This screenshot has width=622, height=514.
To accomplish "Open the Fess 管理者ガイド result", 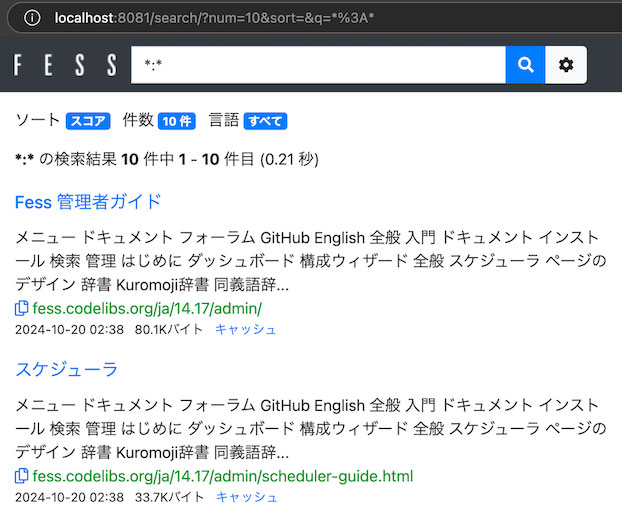I will 88,202.
